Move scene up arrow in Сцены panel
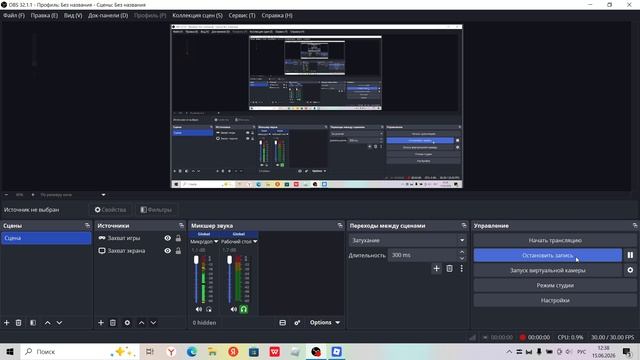Screen dimensions: 640x360 click(48, 322)
